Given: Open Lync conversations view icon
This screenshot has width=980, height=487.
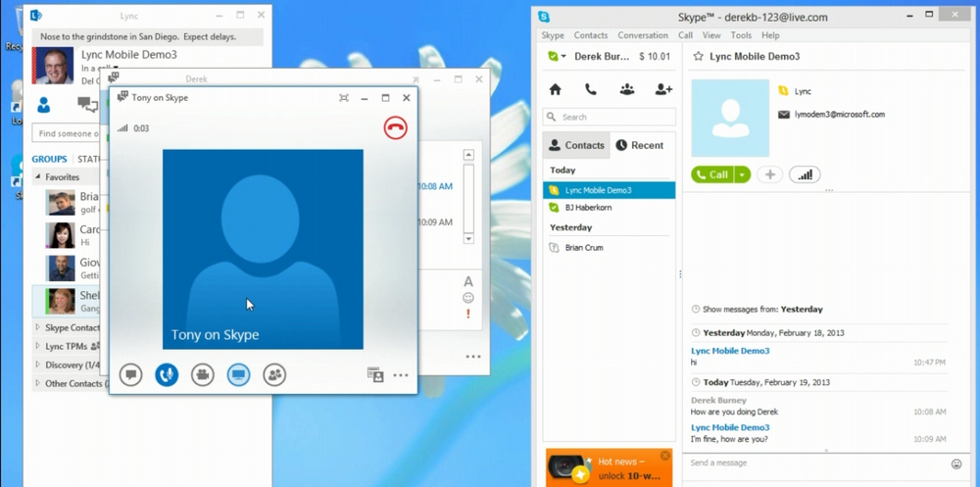Looking at the screenshot, I should point(87,105).
